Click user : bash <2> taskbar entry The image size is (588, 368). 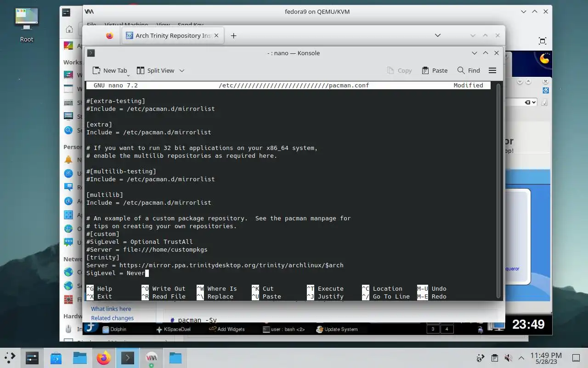tap(284, 329)
